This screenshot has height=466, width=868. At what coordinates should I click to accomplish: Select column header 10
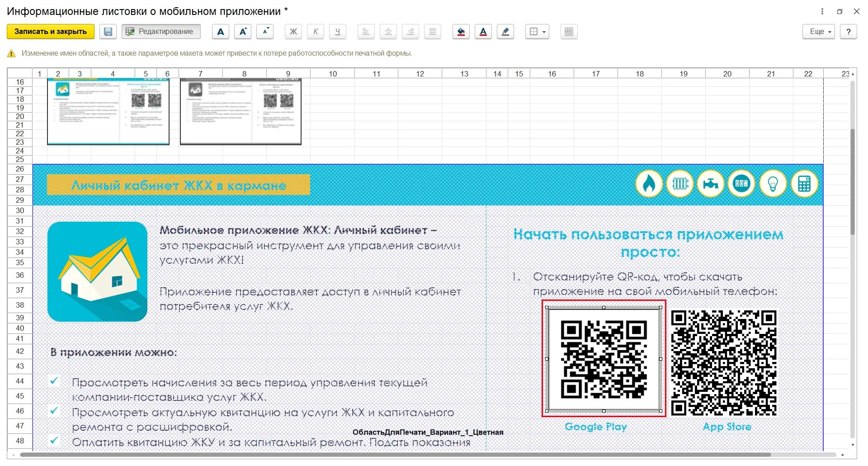[333, 74]
